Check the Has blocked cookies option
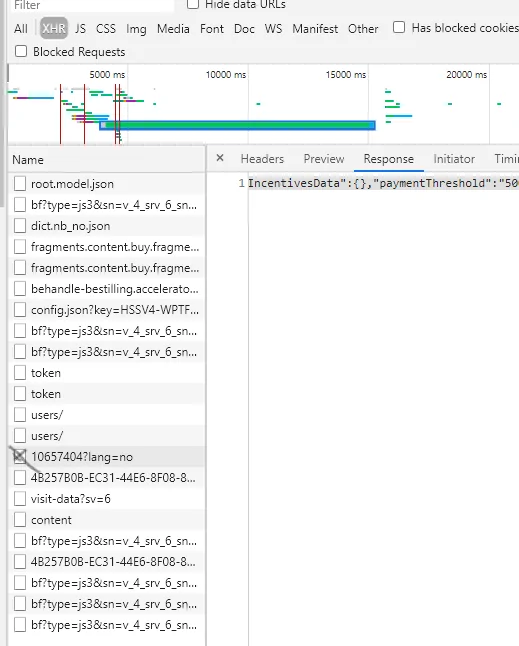This screenshot has width=519, height=646. [399, 28]
